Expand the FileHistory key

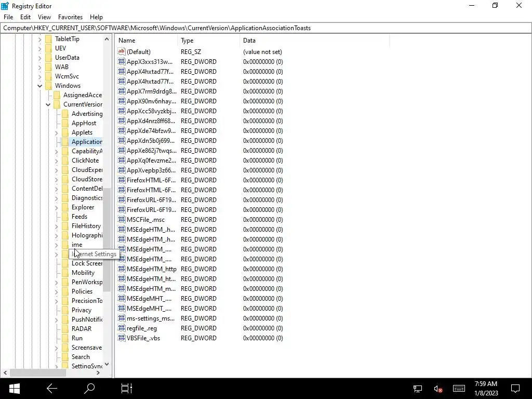(x=56, y=226)
